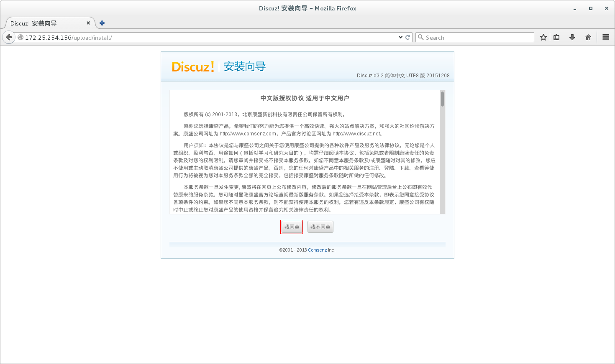Open the downloads arrow icon
The width and height of the screenshot is (615, 364).
click(572, 37)
